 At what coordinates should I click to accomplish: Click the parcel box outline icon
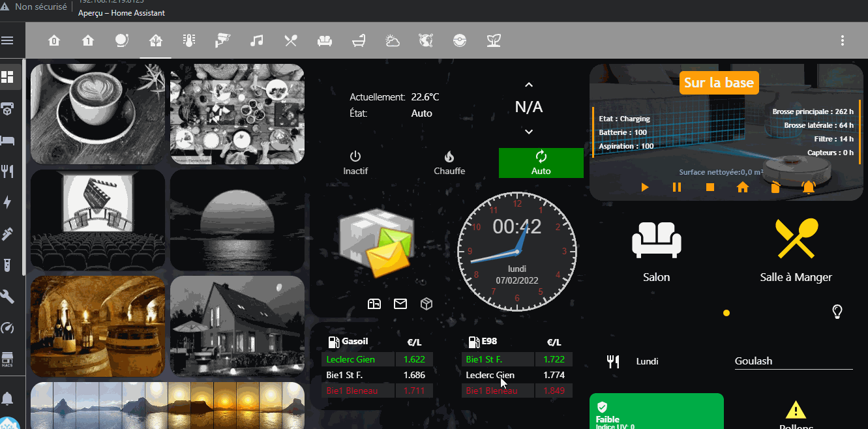click(427, 304)
